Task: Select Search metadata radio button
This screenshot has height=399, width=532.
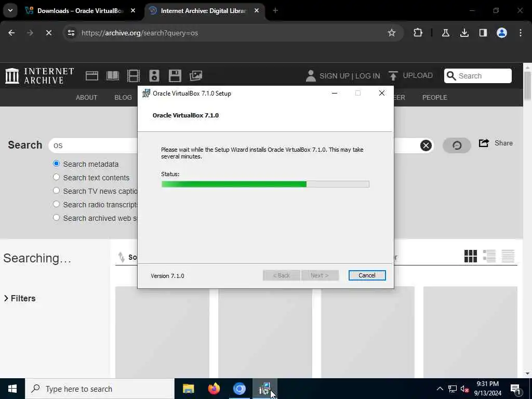Action: click(56, 164)
